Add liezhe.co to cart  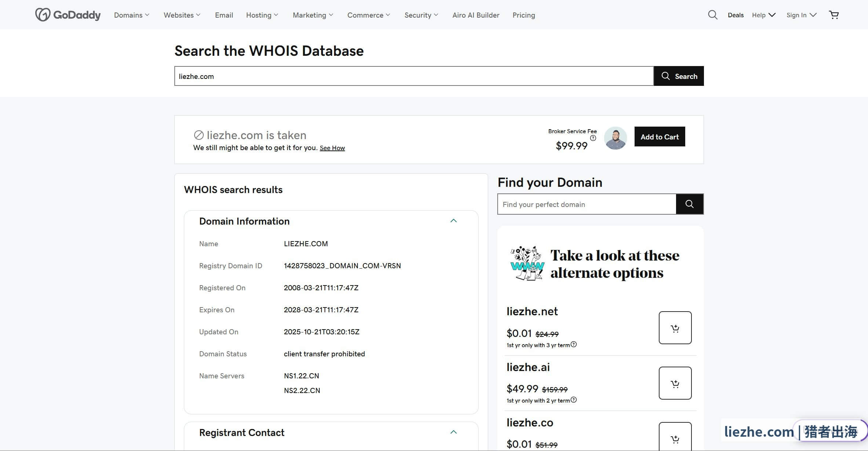click(x=675, y=437)
